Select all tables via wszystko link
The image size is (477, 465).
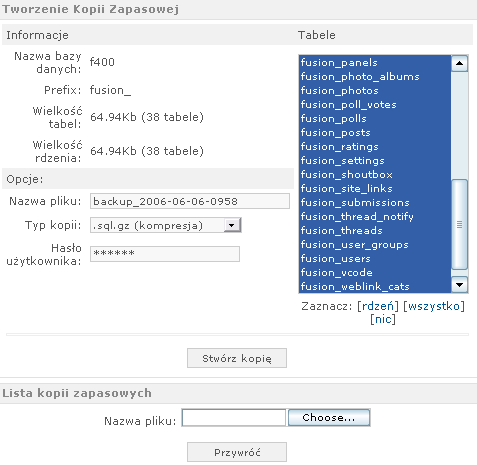point(434,306)
